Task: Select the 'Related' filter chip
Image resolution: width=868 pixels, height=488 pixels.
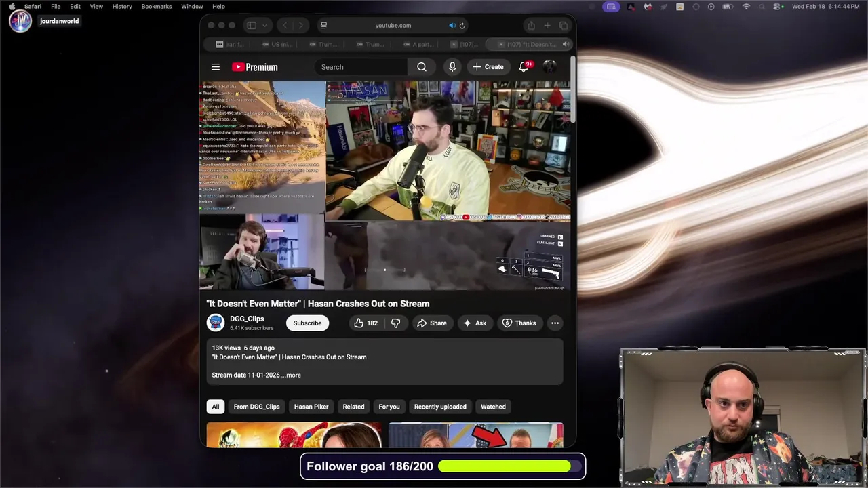Action: click(353, 407)
